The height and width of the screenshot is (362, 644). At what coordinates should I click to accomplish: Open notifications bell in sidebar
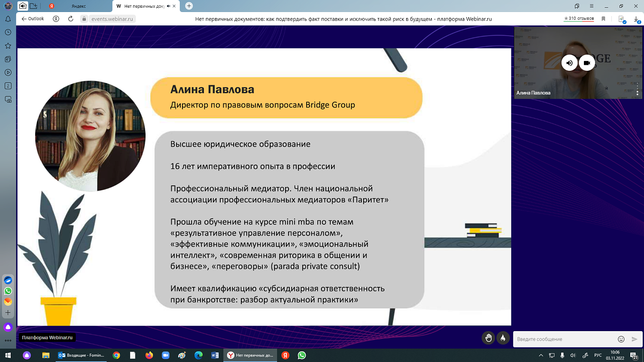(8, 19)
